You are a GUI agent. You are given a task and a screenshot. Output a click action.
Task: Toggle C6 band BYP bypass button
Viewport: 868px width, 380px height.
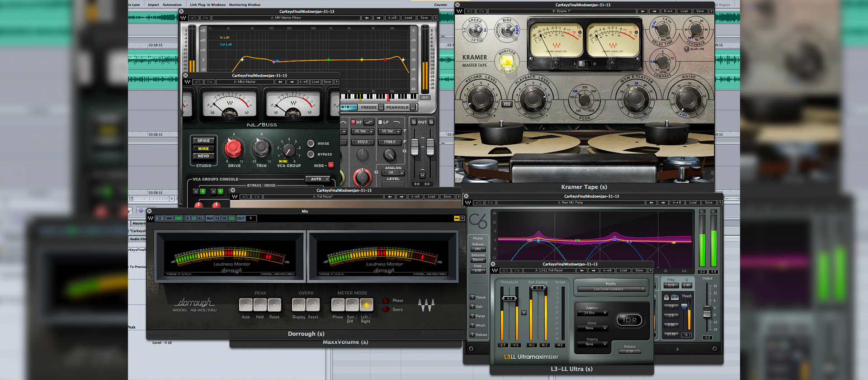pos(675,298)
